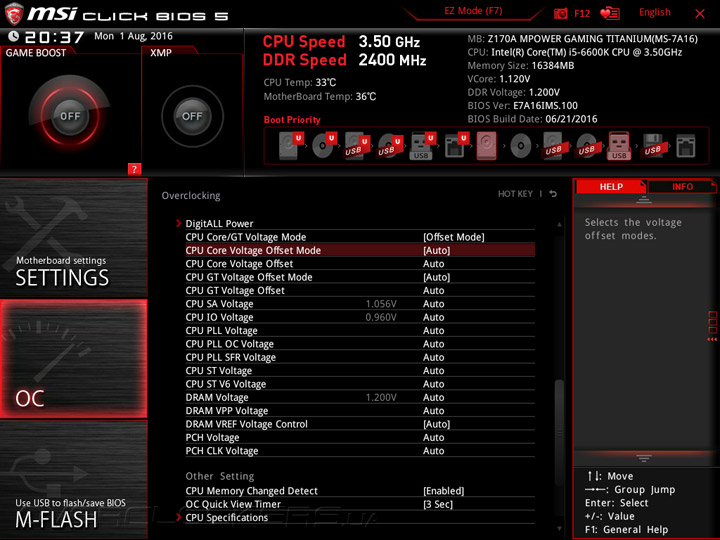720x540 pixels.
Task: Select the DRAM VPP Voltage row
Action: click(360, 411)
